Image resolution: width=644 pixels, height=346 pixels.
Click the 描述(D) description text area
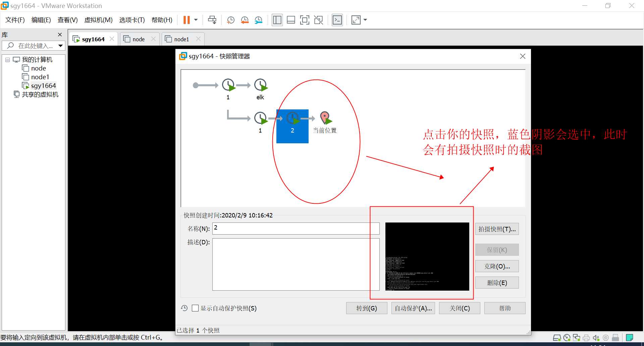click(296, 264)
